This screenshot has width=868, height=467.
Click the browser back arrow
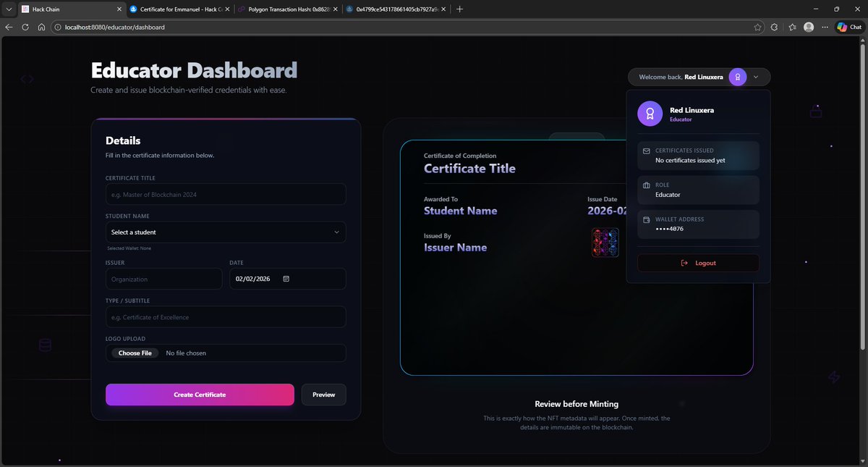click(x=9, y=27)
